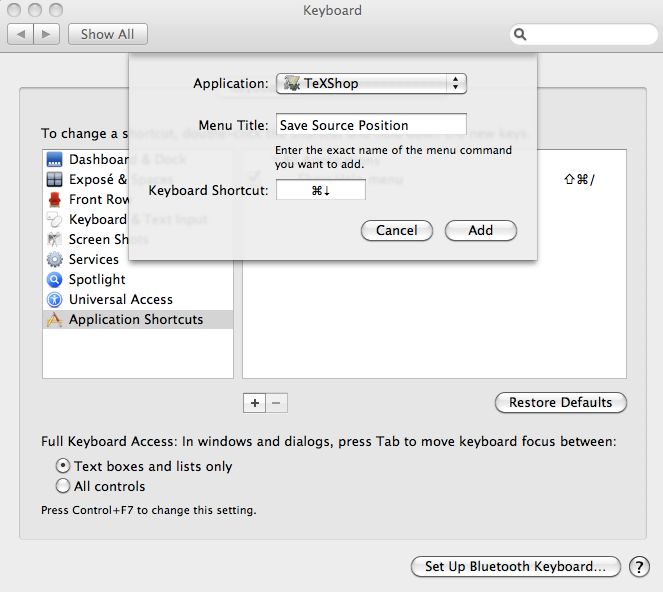Screen dimensions: 663x592
Task: Toggle the dimmed Show Help menu checkbox
Action: click(x=254, y=175)
